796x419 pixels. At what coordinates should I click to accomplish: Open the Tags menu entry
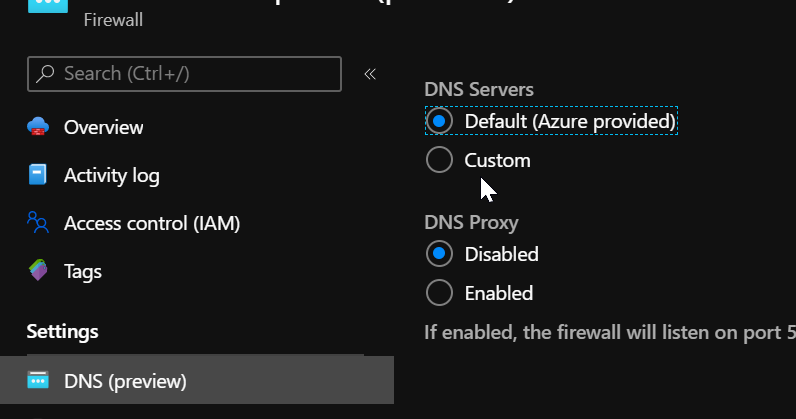(x=82, y=270)
